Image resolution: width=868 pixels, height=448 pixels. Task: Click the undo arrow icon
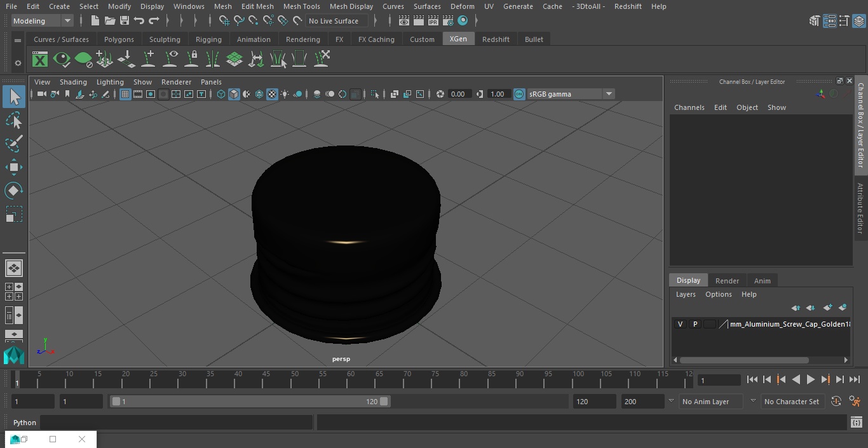(x=139, y=21)
